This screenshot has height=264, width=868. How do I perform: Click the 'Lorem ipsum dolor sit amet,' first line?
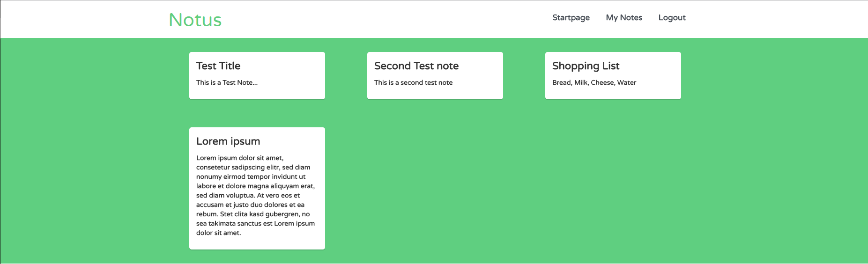point(240,158)
